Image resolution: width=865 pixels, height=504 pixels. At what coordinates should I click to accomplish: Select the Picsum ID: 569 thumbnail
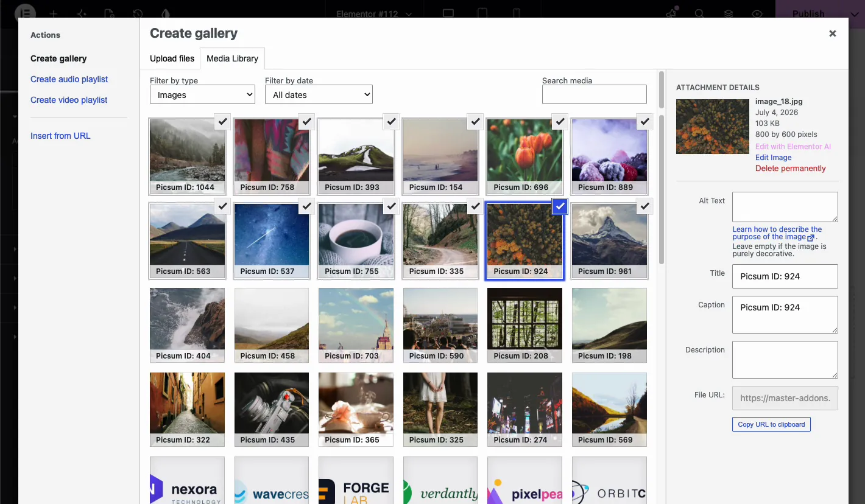click(x=609, y=410)
